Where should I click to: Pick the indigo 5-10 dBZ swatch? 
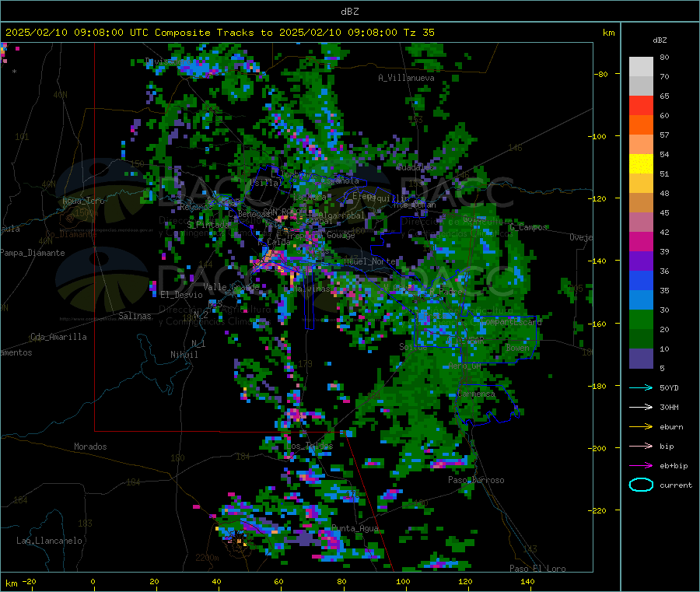pyautogui.click(x=641, y=359)
